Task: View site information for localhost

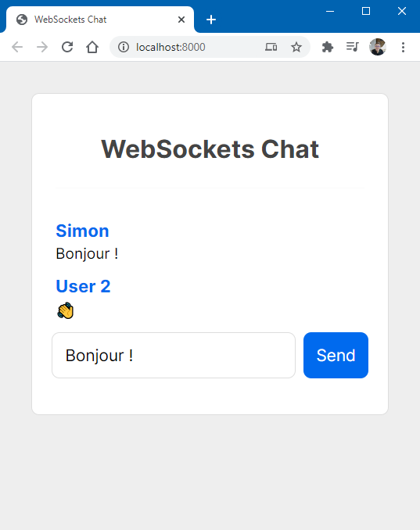Action: tap(124, 47)
